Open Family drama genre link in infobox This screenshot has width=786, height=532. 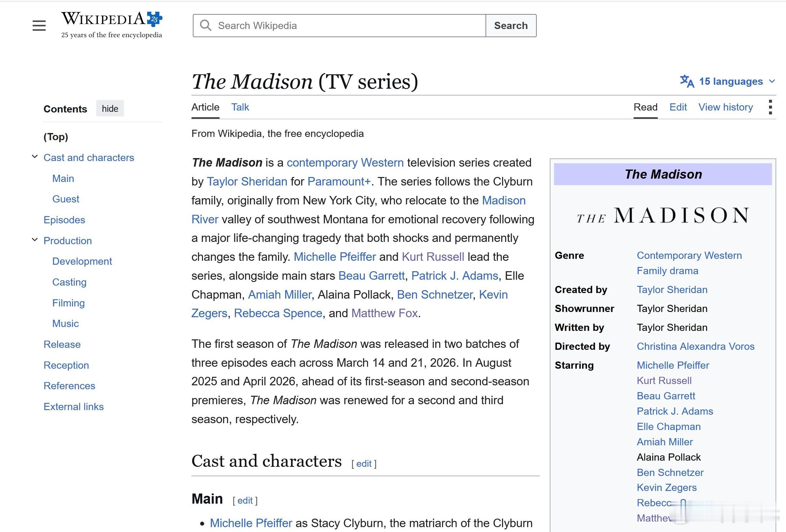(x=667, y=271)
